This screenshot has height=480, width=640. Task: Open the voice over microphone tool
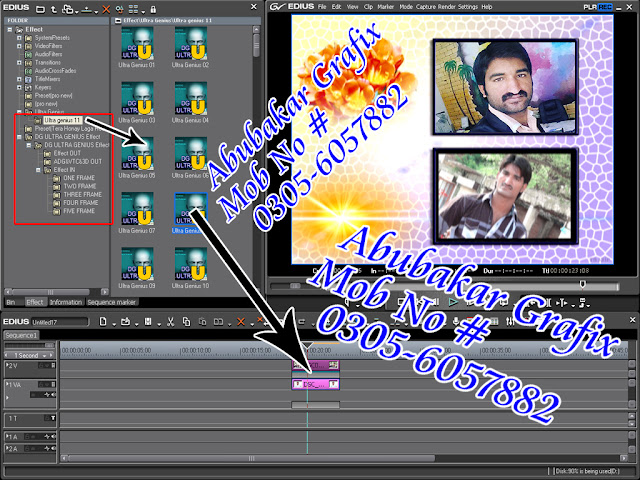pos(456,322)
